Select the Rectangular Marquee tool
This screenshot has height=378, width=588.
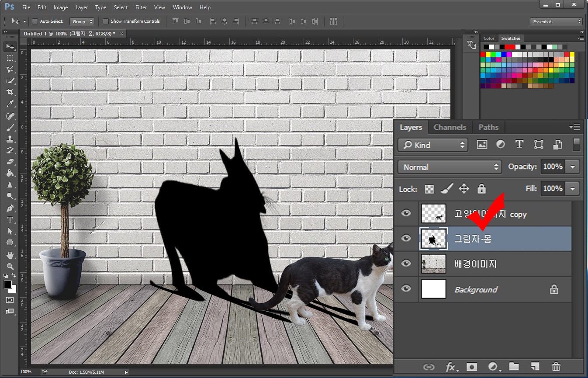pyautogui.click(x=10, y=58)
